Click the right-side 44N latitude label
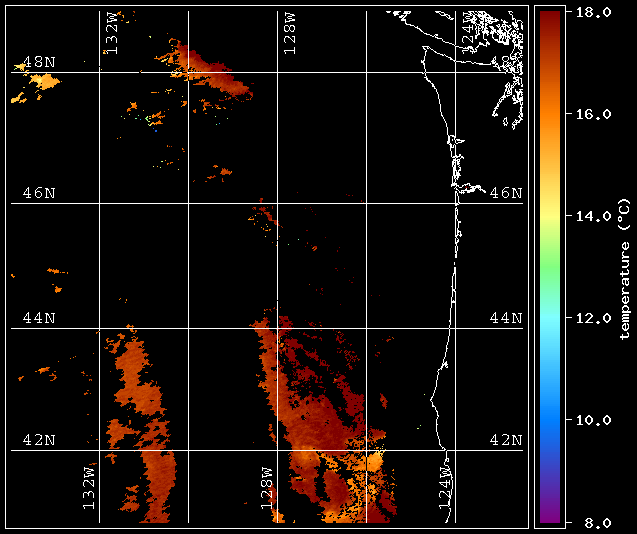 [x=505, y=318]
